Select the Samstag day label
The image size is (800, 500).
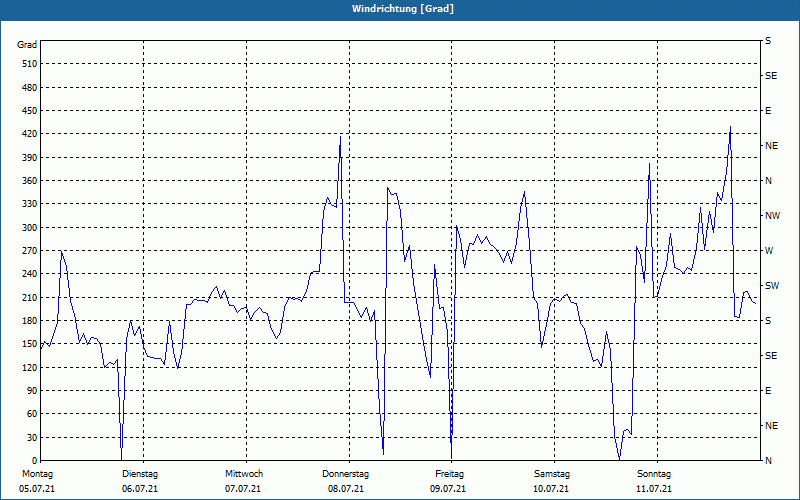point(552,474)
